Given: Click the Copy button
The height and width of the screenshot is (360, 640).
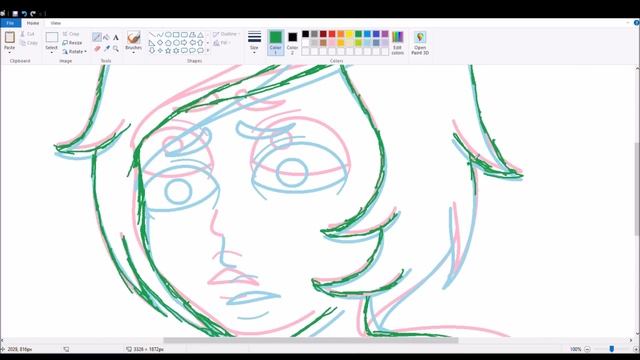Looking at the screenshot, I should coord(29,43).
